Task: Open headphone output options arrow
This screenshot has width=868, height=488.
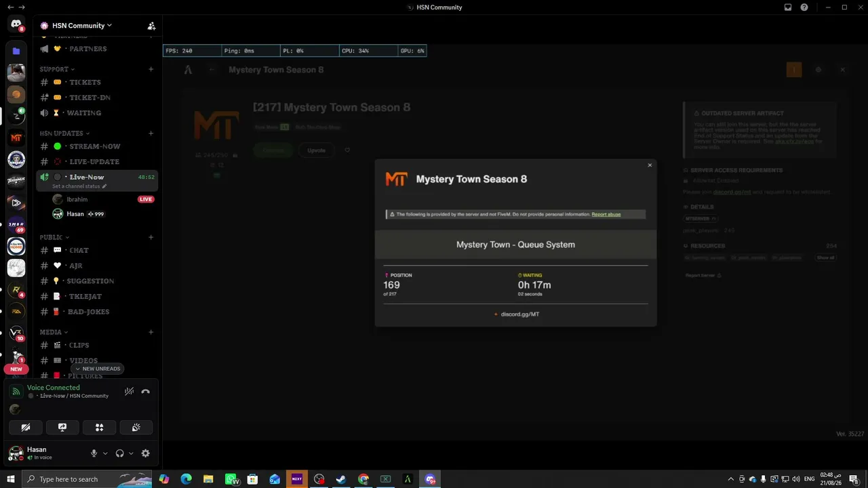Action: tap(131, 453)
